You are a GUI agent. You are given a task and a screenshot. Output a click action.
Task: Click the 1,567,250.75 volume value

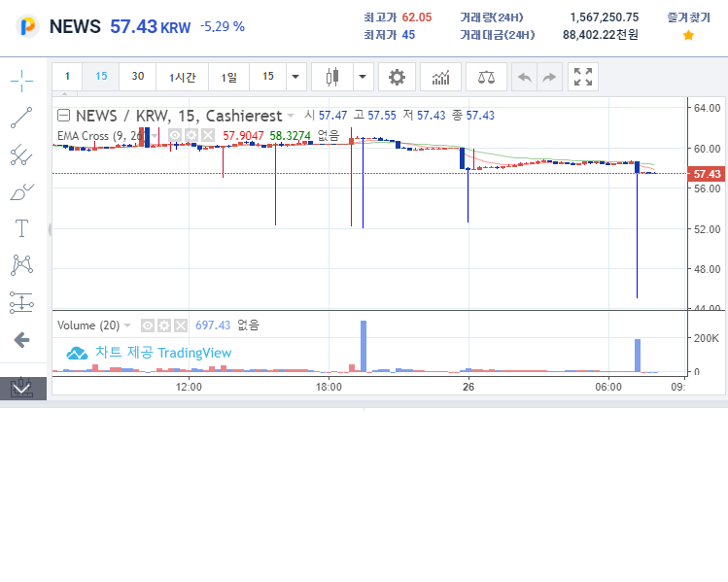[x=605, y=17]
